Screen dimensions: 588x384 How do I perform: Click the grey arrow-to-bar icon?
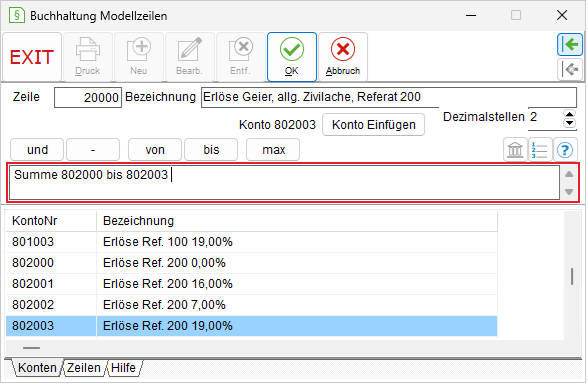(570, 69)
